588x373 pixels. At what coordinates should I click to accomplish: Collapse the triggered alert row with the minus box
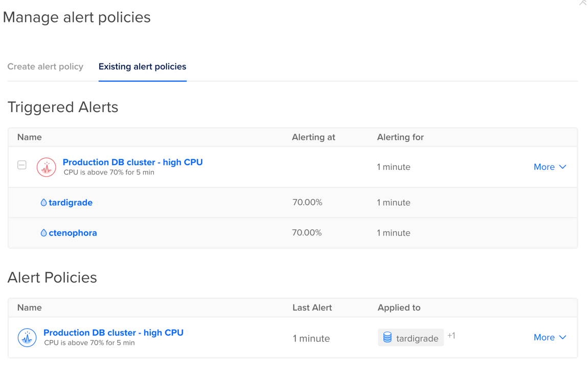click(x=22, y=165)
